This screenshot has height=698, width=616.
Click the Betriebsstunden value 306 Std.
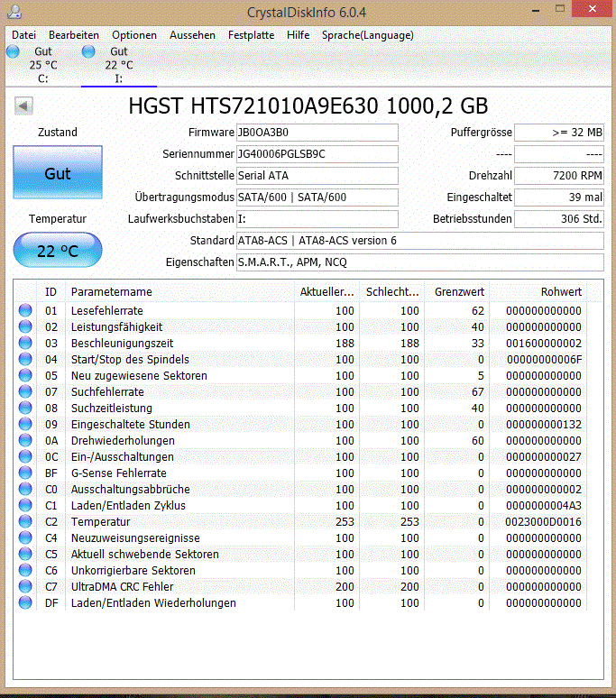[559, 219]
